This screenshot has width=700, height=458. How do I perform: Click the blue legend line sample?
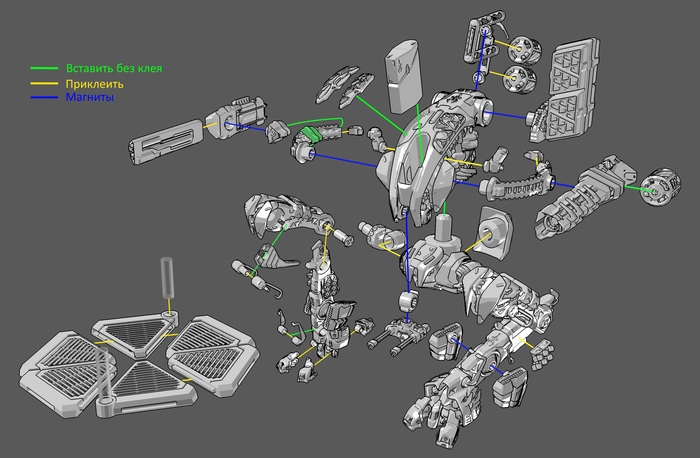(44, 97)
